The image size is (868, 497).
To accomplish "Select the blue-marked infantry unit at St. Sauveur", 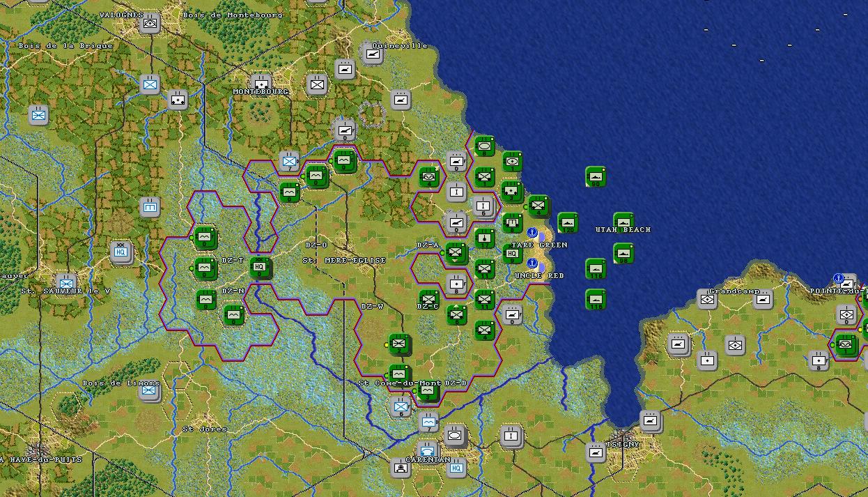I will point(66,284).
